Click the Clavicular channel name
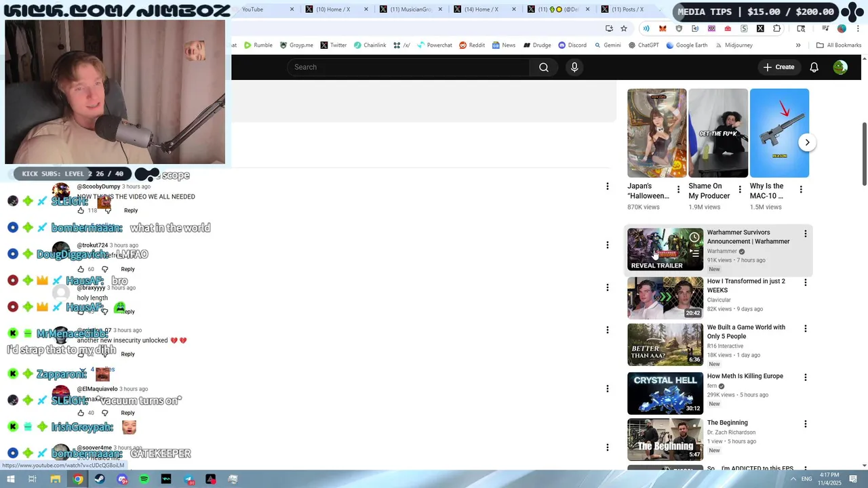 pyautogui.click(x=719, y=300)
